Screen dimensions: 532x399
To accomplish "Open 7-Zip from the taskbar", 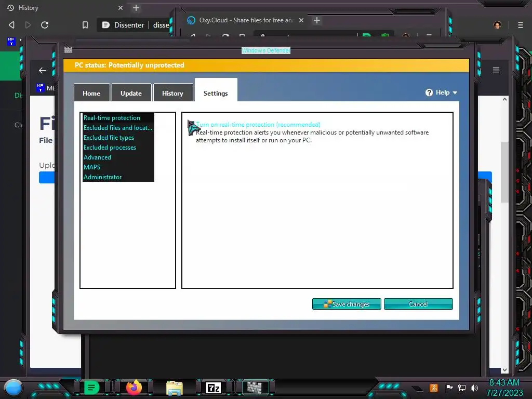I will 214,388.
